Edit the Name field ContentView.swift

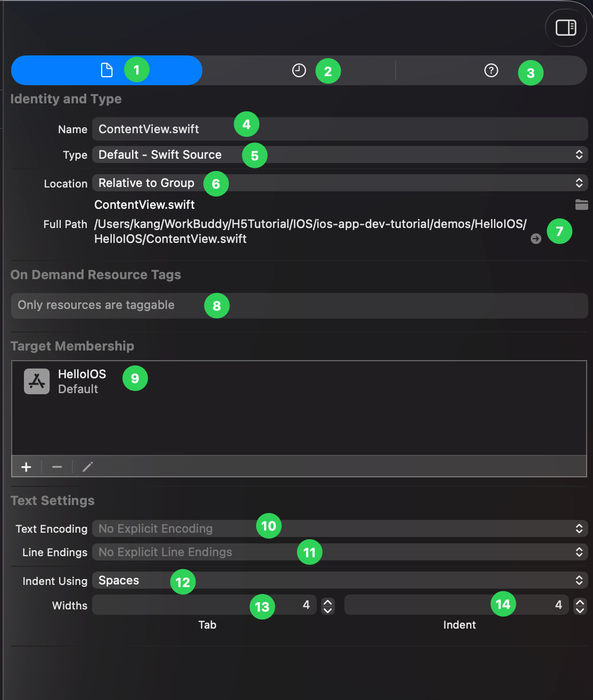coord(340,129)
